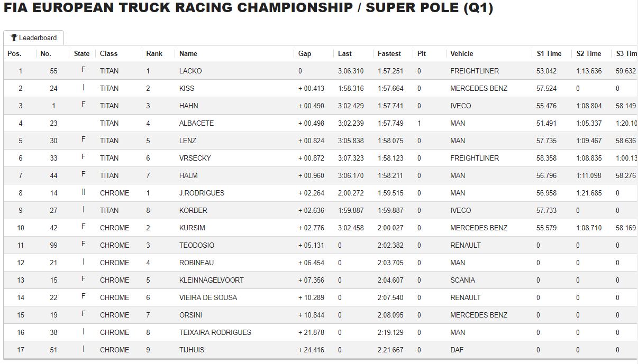Screen dimensions: 638x364
Task: Sort by the Pos. column header
Action: tap(14, 53)
